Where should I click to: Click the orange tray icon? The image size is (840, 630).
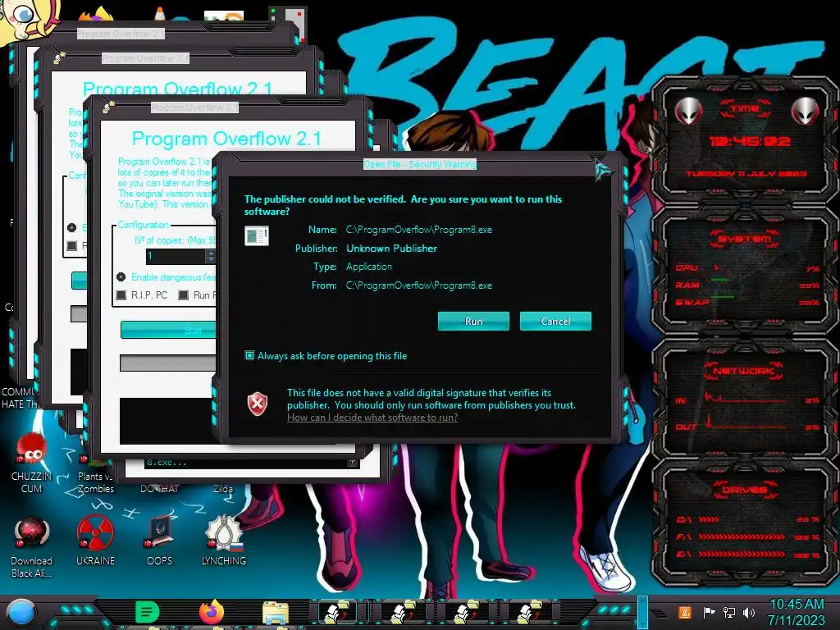[x=685, y=612]
